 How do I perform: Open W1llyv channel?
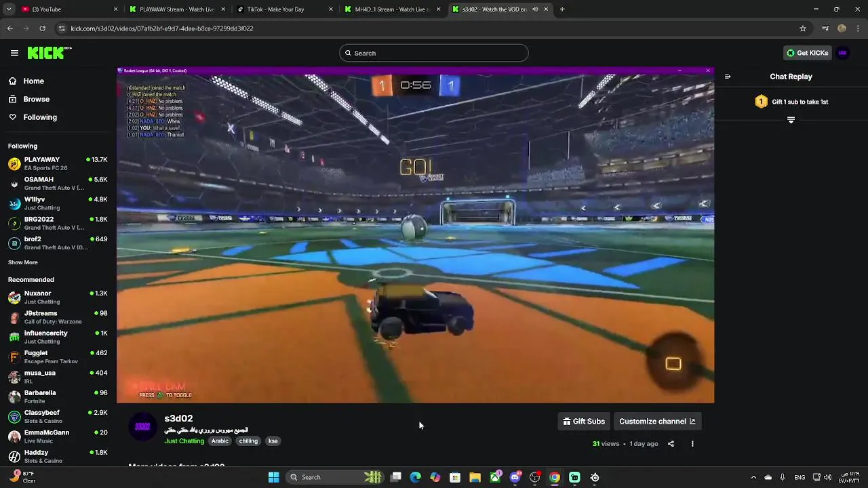(x=58, y=203)
